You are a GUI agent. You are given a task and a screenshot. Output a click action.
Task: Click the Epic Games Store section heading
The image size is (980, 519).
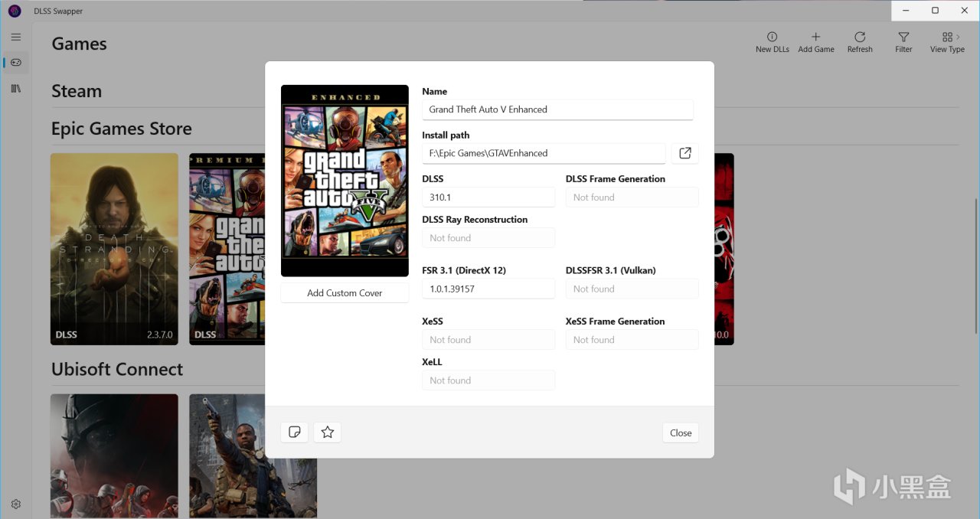122,129
